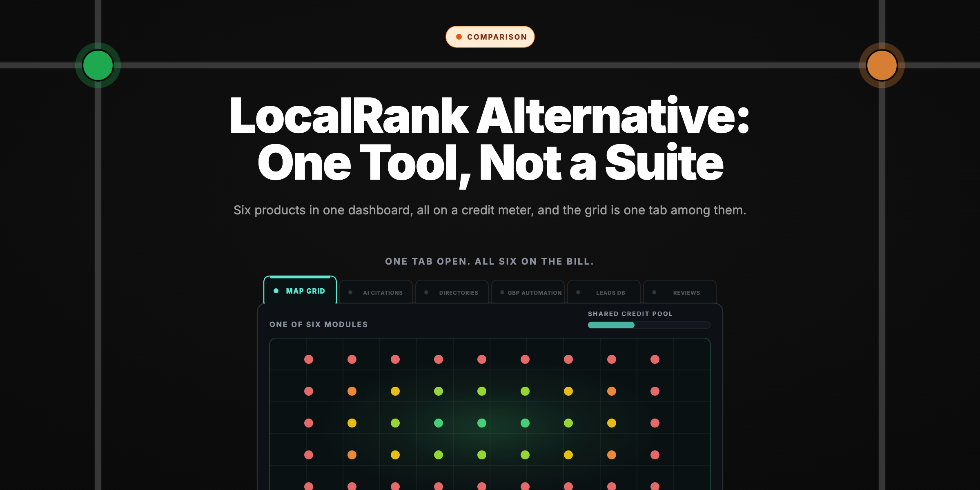Switch to the LEADS DB tab

pyautogui.click(x=604, y=292)
